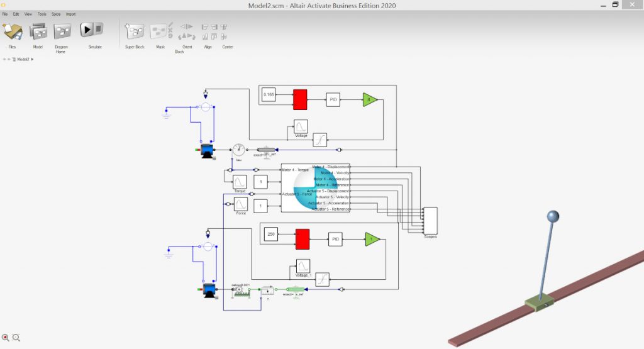Create a Super Block
This screenshot has height=349, width=644.
point(135,31)
